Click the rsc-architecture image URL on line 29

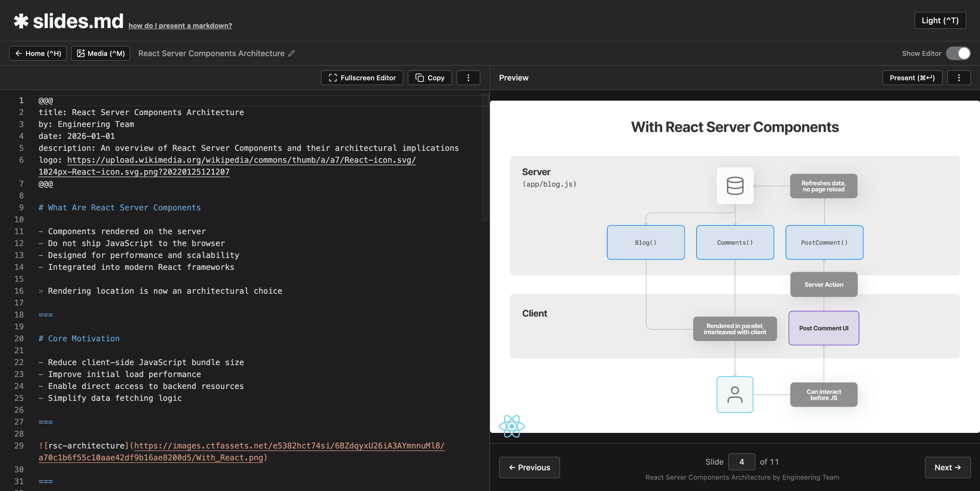pos(289,446)
